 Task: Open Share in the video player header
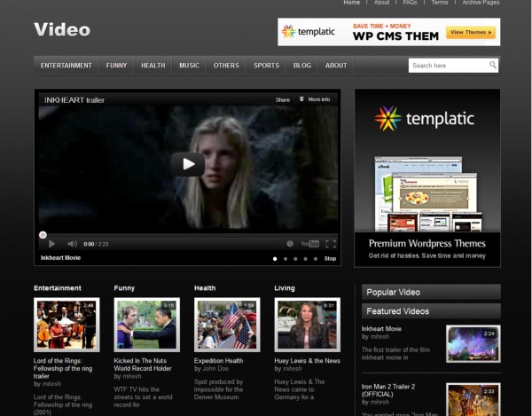(x=283, y=99)
